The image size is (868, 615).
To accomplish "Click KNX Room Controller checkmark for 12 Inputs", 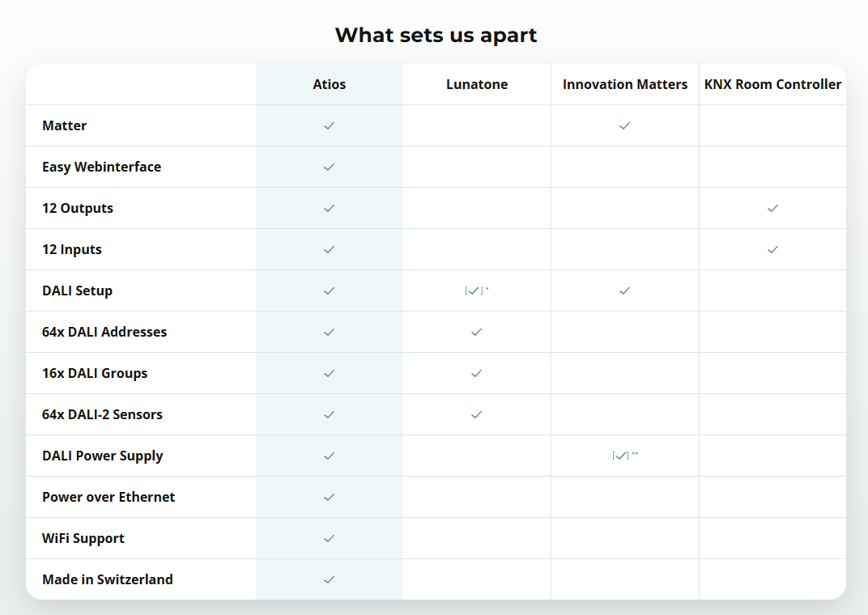I will click(772, 249).
